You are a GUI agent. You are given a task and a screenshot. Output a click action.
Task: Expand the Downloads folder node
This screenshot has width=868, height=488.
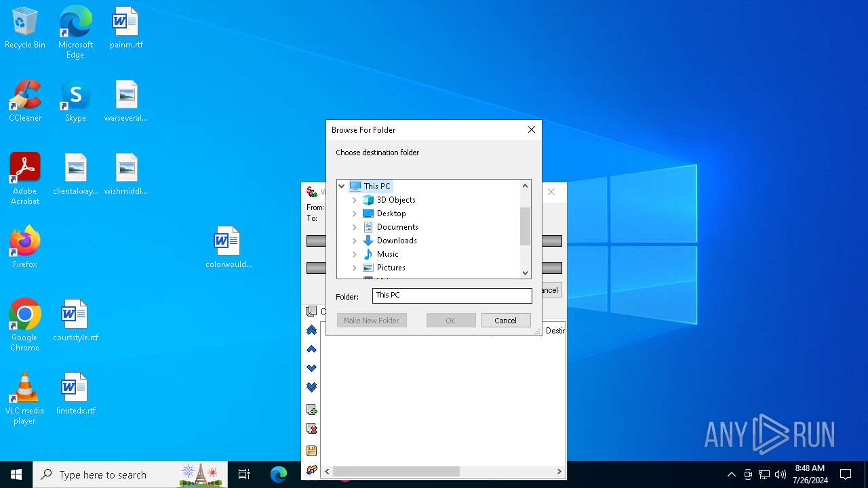pos(354,241)
